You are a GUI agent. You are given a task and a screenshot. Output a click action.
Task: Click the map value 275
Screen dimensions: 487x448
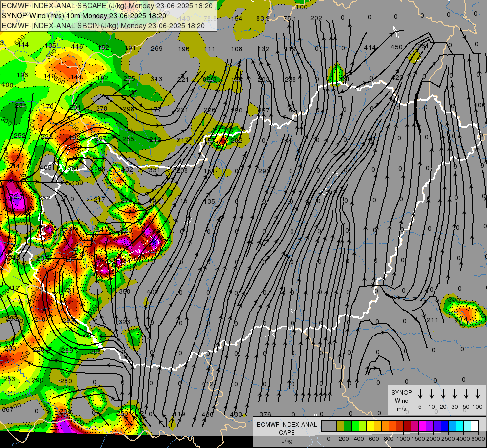tap(129, 78)
